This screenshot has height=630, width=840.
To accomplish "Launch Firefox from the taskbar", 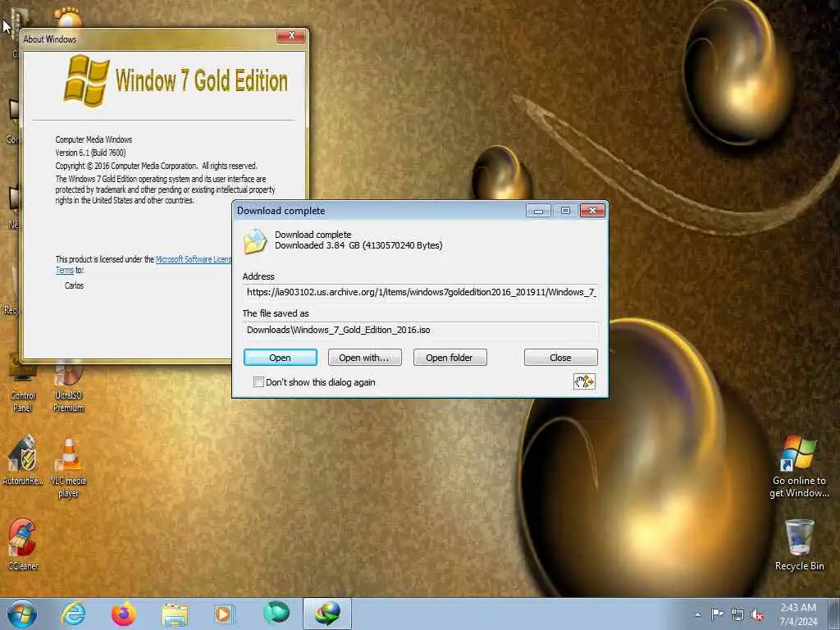I will tap(124, 614).
